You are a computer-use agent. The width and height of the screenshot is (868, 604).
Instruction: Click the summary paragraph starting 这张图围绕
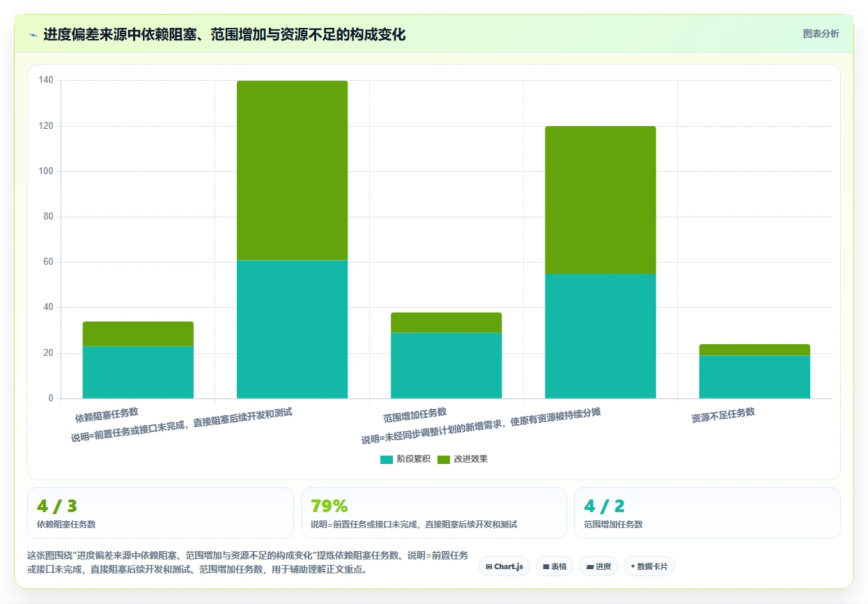pyautogui.click(x=247, y=562)
